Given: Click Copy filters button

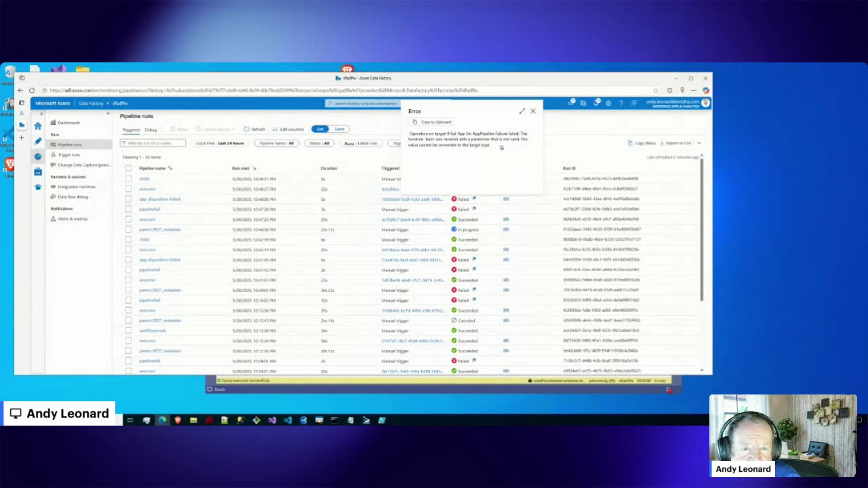Looking at the screenshot, I should click(642, 143).
